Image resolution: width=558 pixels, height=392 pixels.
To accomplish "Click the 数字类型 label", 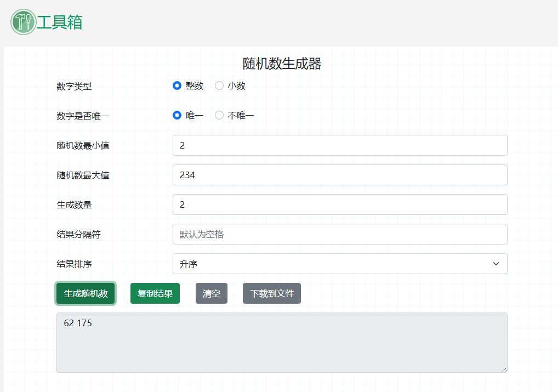I will 74,86.
